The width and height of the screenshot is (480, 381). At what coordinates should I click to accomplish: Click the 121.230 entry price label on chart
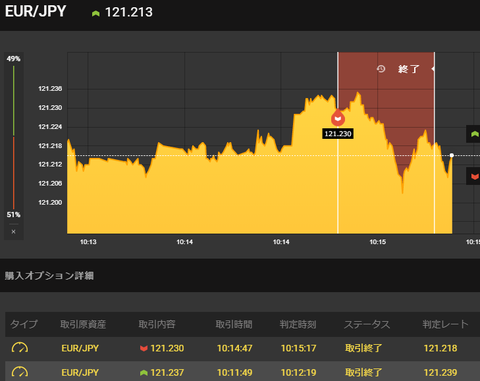click(x=338, y=134)
